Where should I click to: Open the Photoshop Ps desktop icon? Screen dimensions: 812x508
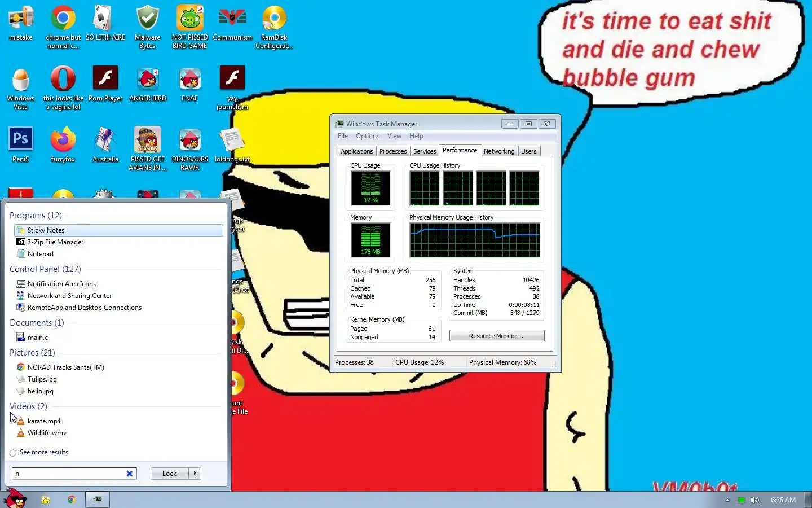point(21,144)
